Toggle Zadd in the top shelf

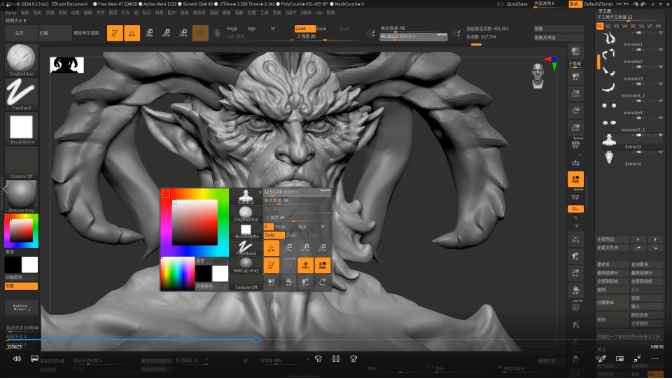[305, 28]
